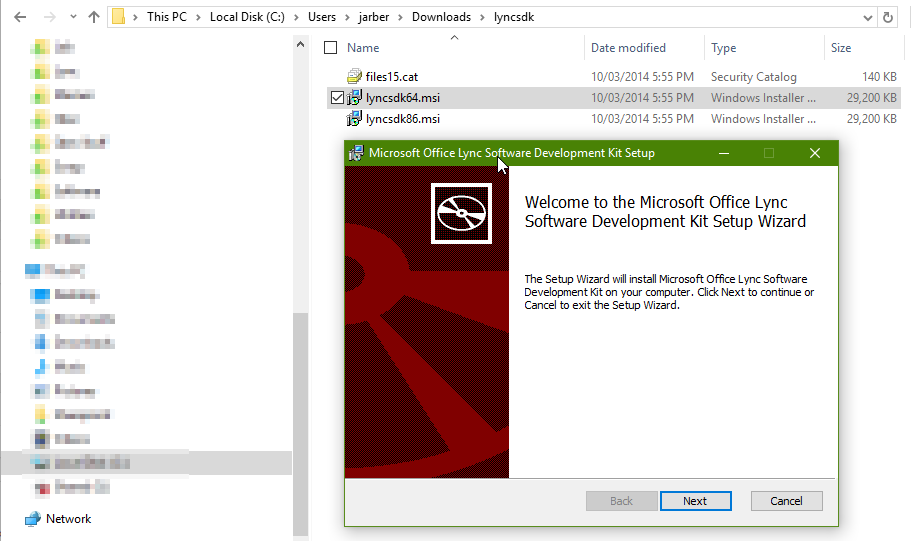This screenshot has height=541, width=911.
Task: Sort files by Date modified column
Action: coord(628,48)
